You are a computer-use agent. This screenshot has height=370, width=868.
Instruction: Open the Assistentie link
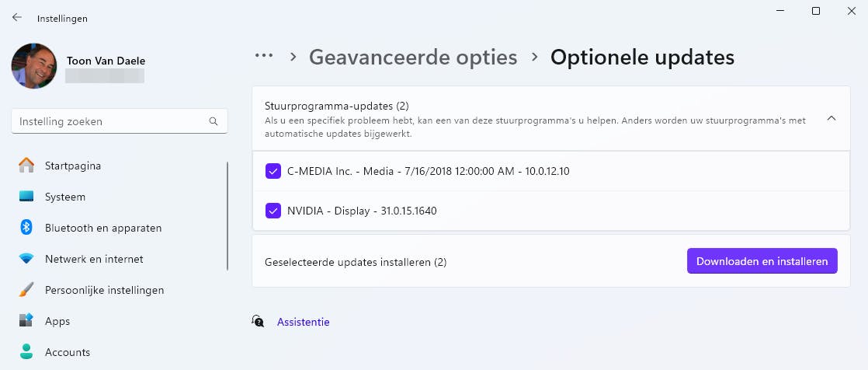coord(304,322)
